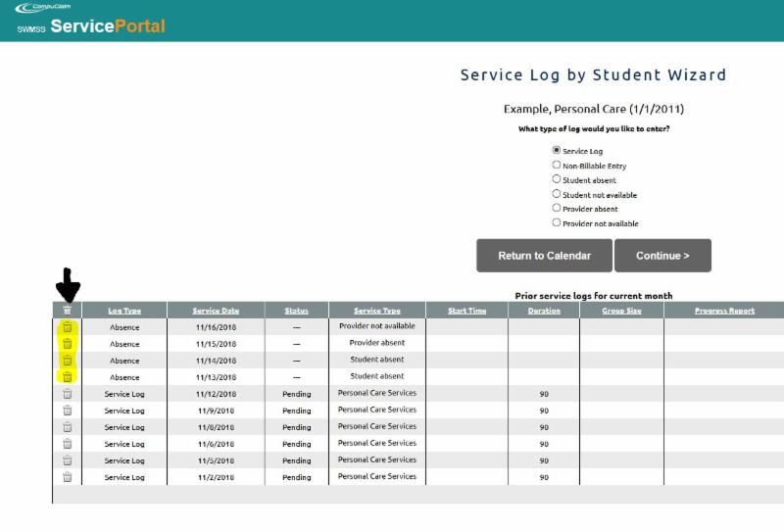The image size is (784, 532).
Task: Select the Service Log radio option
Action: pyautogui.click(x=557, y=151)
